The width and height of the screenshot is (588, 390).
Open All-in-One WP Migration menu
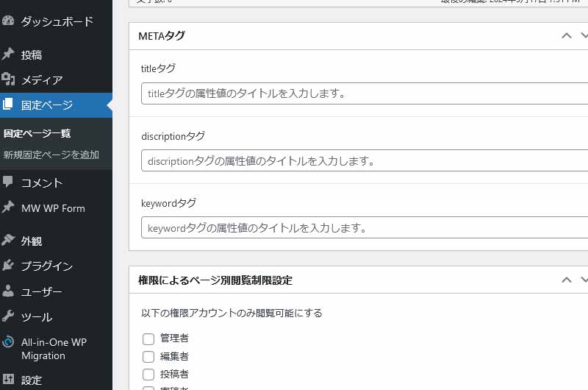(57, 349)
